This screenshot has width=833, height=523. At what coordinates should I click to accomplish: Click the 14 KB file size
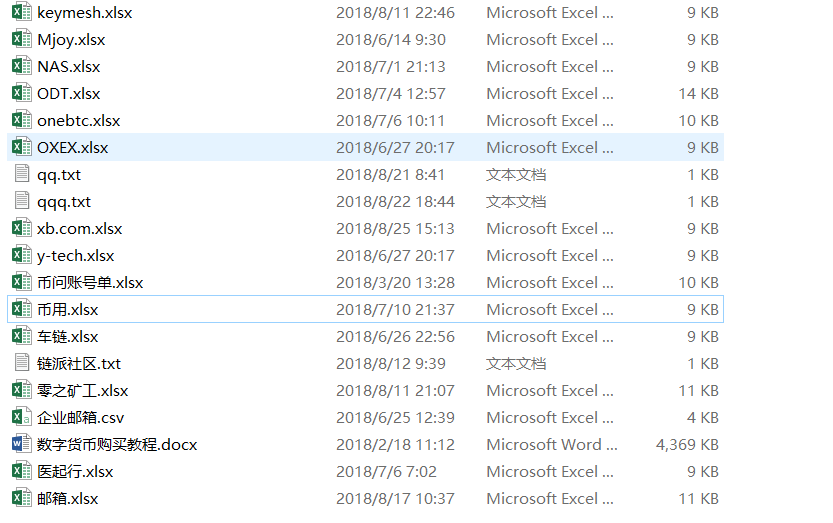tap(699, 94)
